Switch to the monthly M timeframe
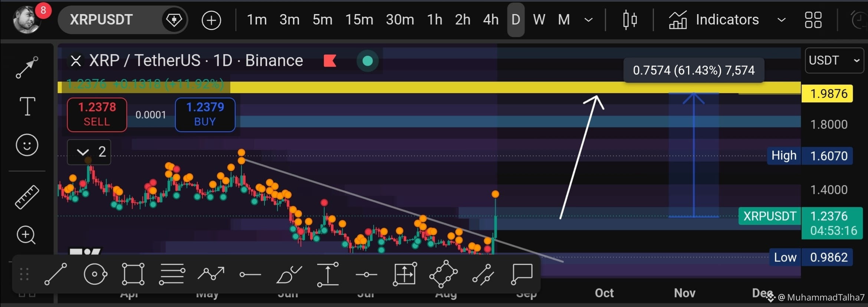The width and height of the screenshot is (868, 307). (x=564, y=20)
